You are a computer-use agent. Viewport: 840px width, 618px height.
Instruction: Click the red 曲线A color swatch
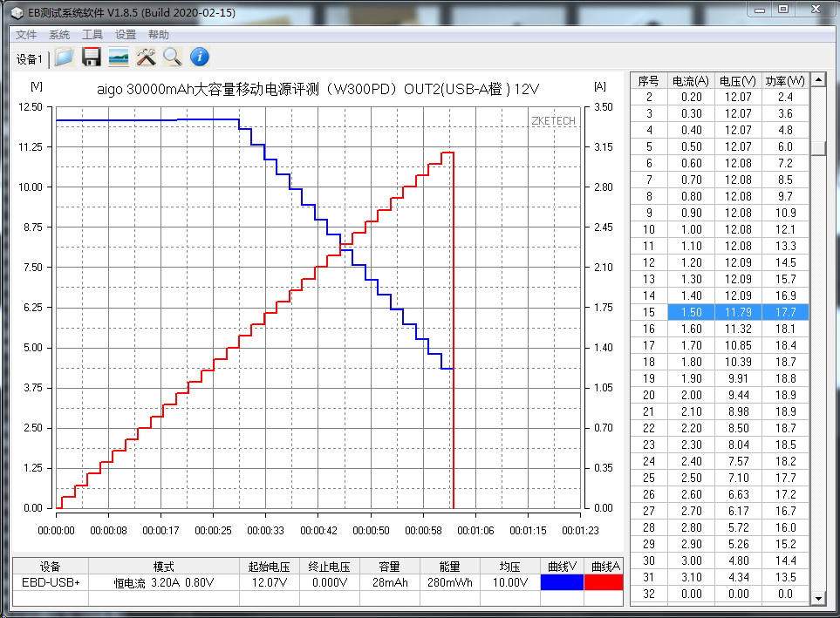pyautogui.click(x=604, y=582)
